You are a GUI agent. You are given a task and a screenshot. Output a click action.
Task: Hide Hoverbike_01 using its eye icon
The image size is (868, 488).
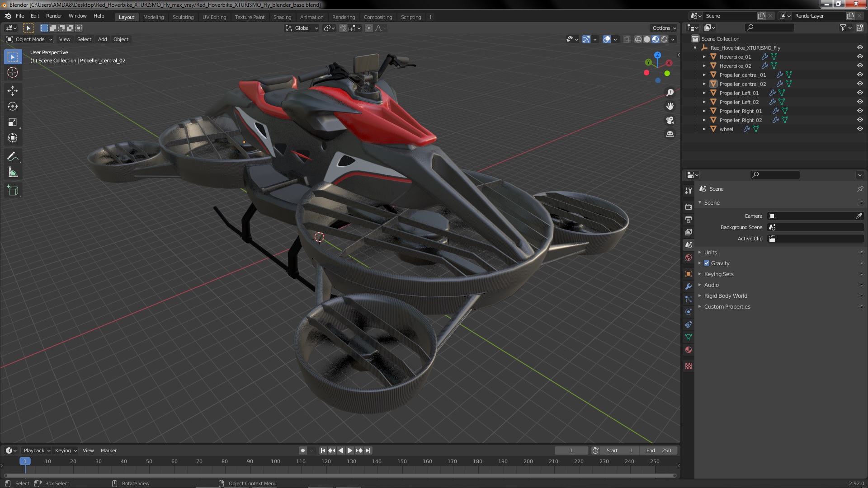tap(860, 56)
